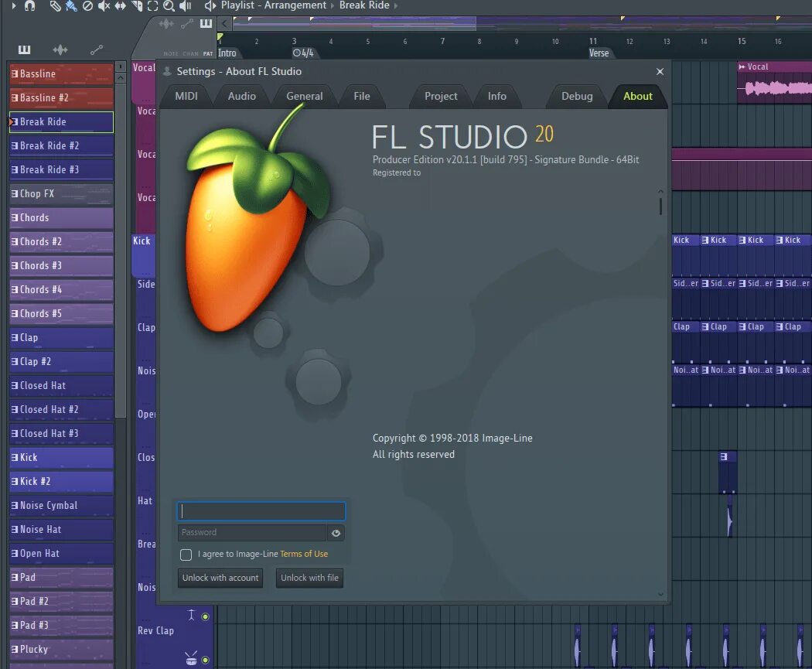
Task: Switch to the MIDI settings tab
Action: [186, 97]
